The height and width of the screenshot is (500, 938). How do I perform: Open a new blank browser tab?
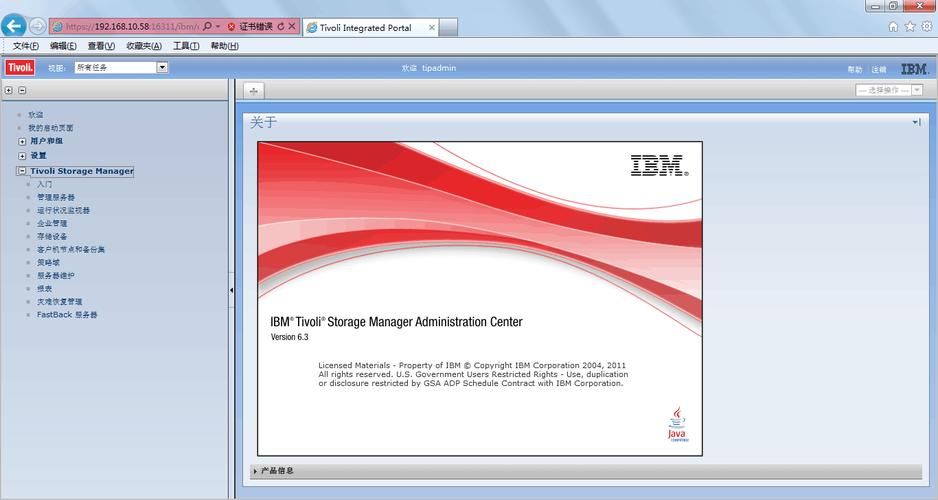pos(449,28)
